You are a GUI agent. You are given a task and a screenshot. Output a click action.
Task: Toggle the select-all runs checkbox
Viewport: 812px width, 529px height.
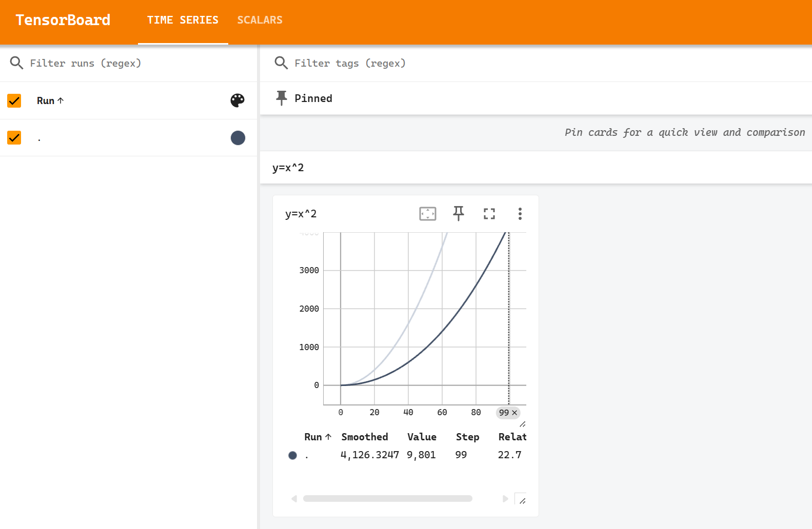click(14, 100)
